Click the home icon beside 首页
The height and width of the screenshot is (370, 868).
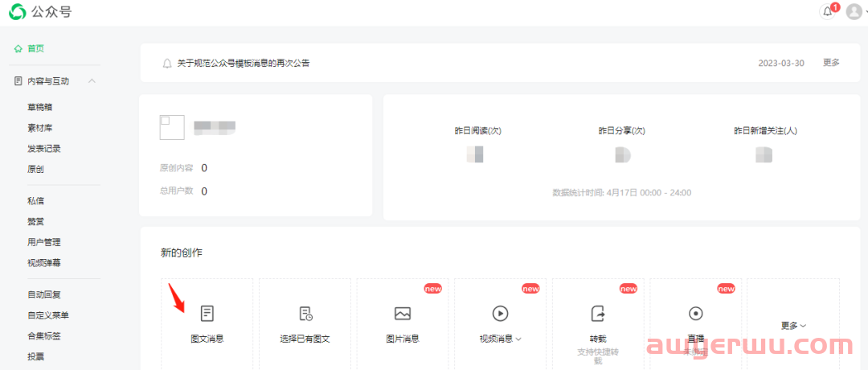(18, 49)
